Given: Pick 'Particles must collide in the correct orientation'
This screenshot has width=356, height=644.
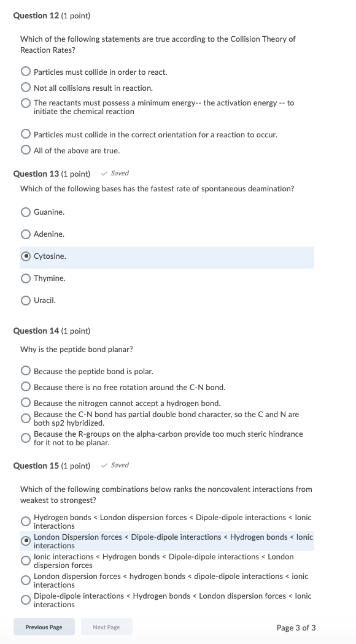Looking at the screenshot, I should pyautogui.click(x=26, y=133).
